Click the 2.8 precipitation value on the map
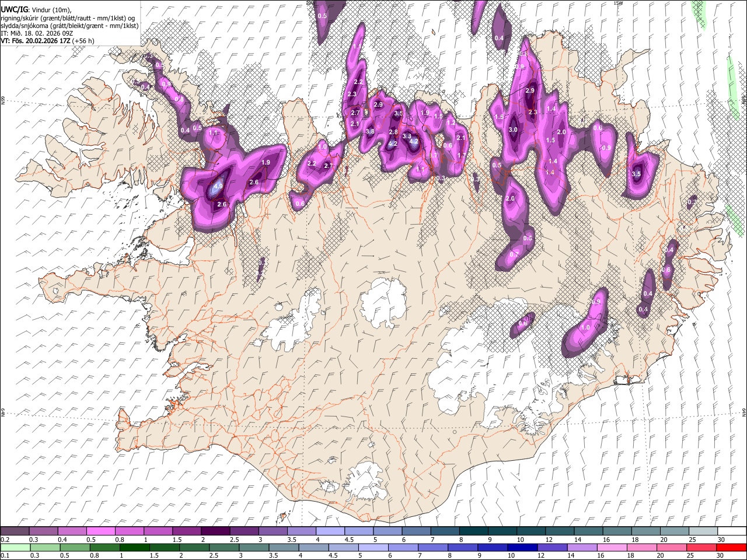This screenshot has width=747, height=560. (393, 133)
